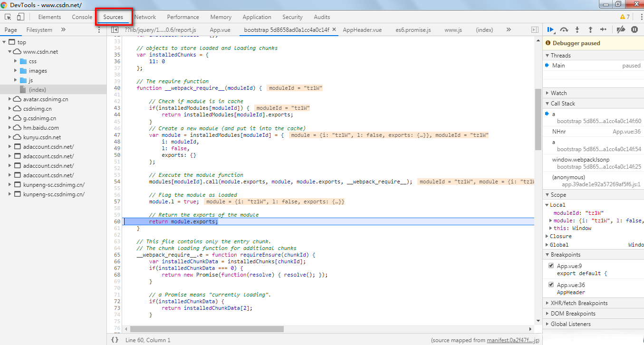The height and width of the screenshot is (345, 644).
Task: Step over the next function call
Action: click(x=564, y=29)
